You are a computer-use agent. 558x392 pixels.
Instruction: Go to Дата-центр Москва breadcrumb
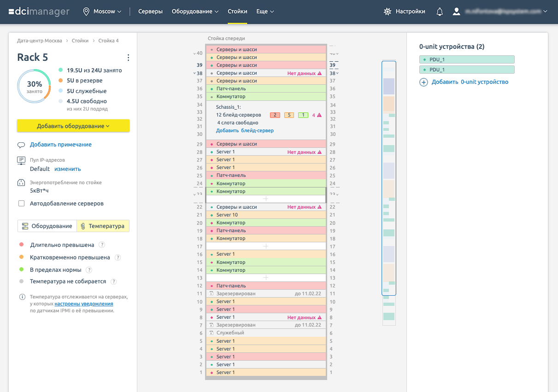(40, 41)
